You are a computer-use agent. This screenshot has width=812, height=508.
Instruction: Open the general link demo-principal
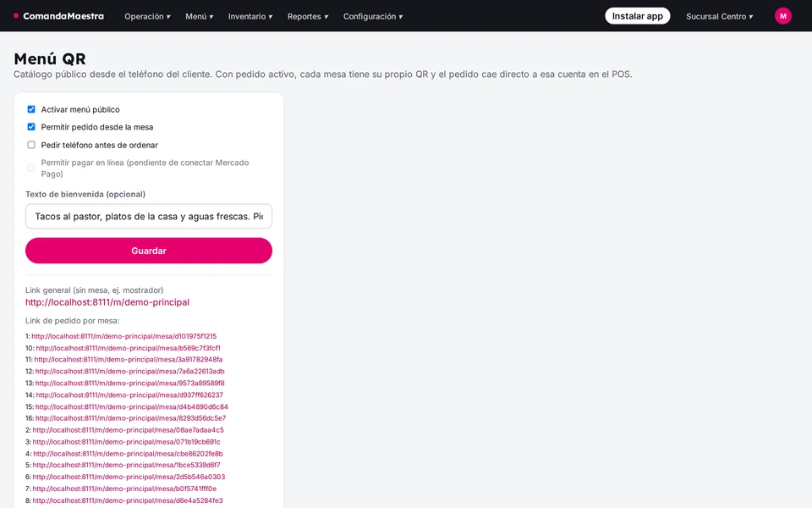tap(107, 302)
